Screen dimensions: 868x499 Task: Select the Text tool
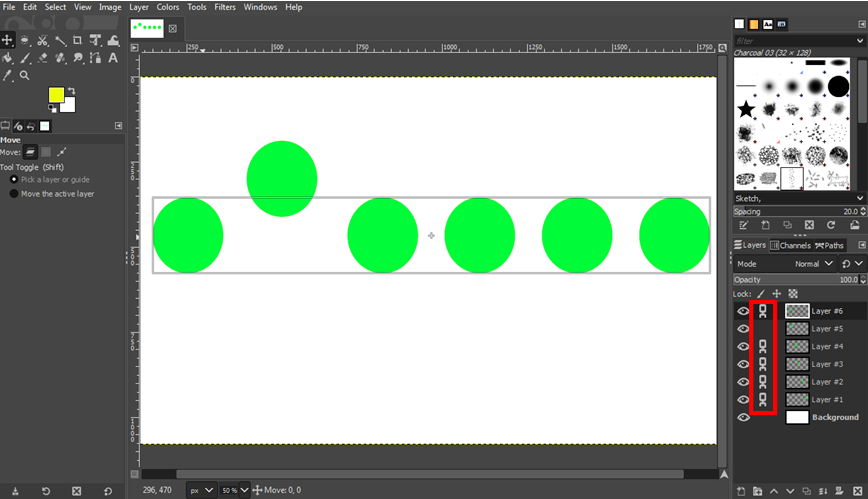point(113,58)
